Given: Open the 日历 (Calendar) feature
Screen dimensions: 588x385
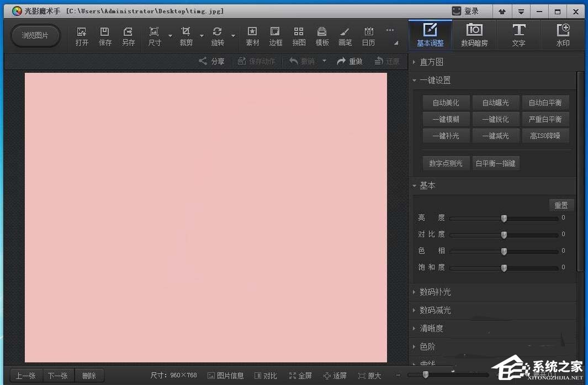Looking at the screenshot, I should click(x=368, y=35).
